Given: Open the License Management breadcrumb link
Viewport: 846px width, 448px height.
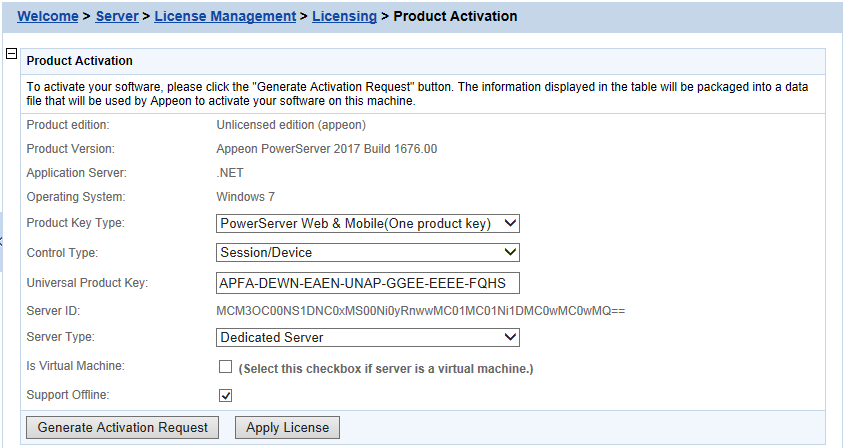Looking at the screenshot, I should click(x=225, y=16).
